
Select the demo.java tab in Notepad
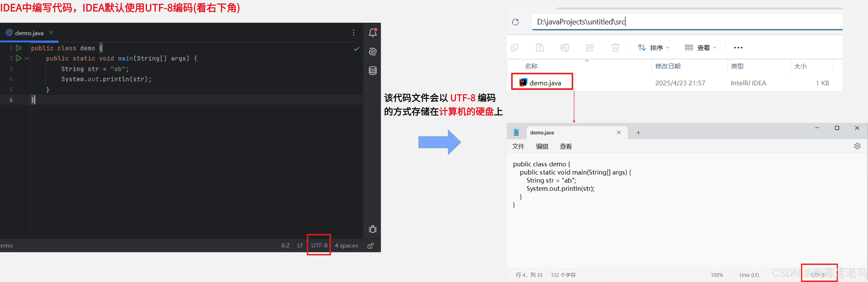(x=542, y=132)
